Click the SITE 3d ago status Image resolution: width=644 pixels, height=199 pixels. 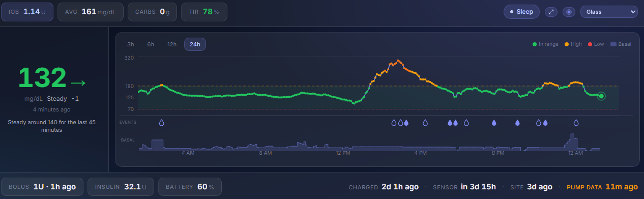[531, 187]
